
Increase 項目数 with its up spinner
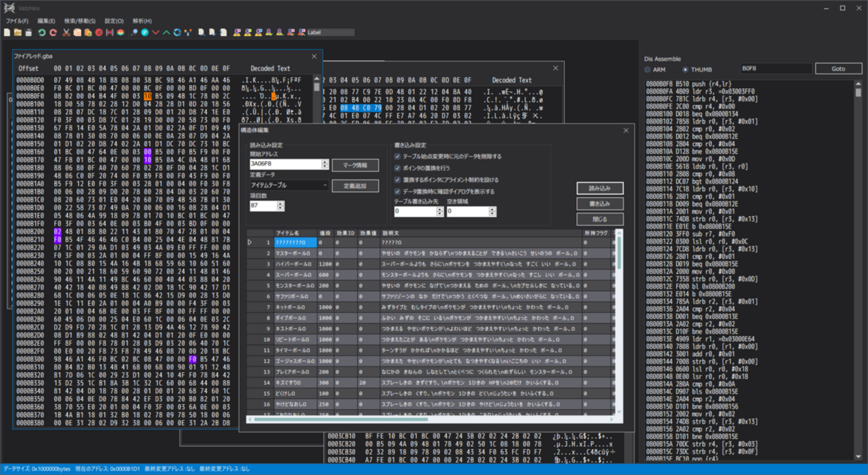tap(280, 203)
